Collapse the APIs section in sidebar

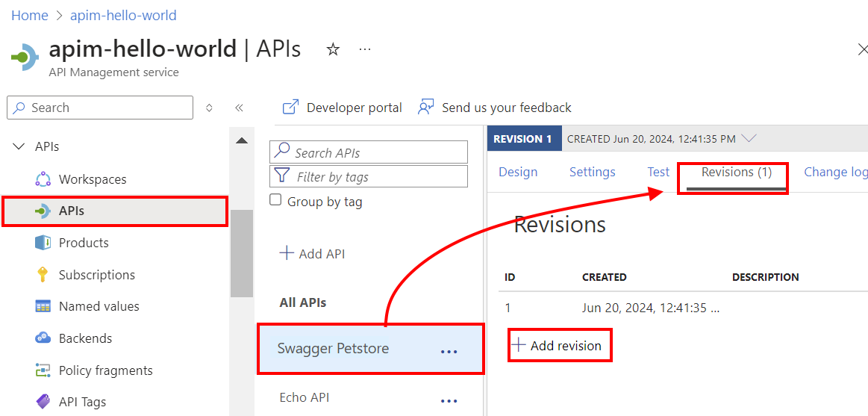pyautogui.click(x=19, y=147)
